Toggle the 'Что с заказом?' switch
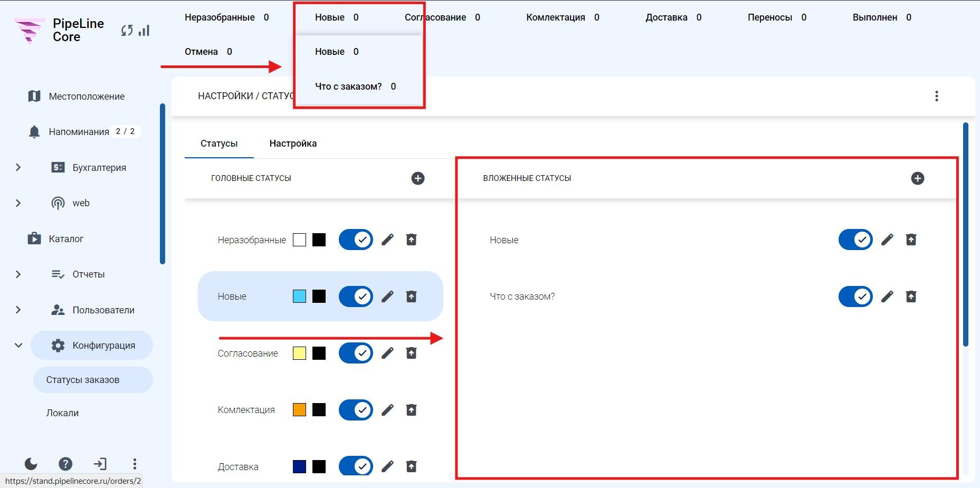Image resolution: width=980 pixels, height=488 pixels. [855, 296]
